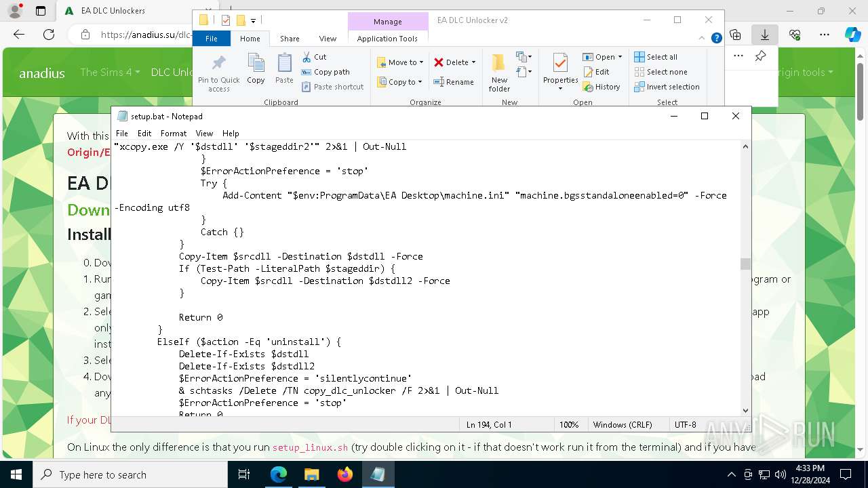
Task: Click the Copilot icon in browser
Action: point(852,35)
